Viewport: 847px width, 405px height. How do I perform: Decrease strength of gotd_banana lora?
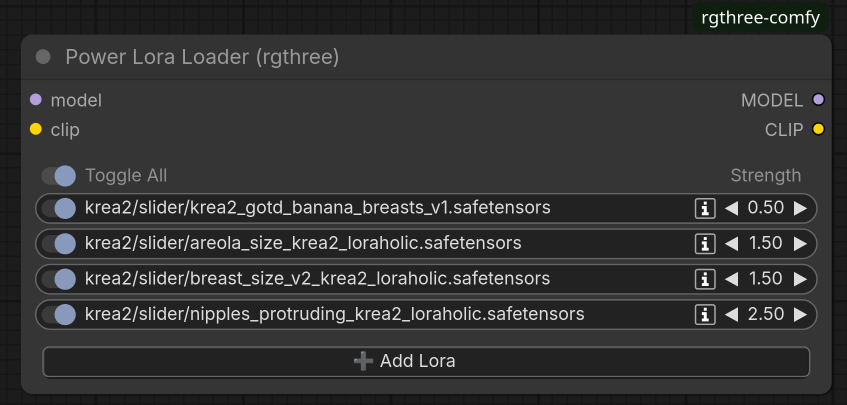click(x=731, y=208)
